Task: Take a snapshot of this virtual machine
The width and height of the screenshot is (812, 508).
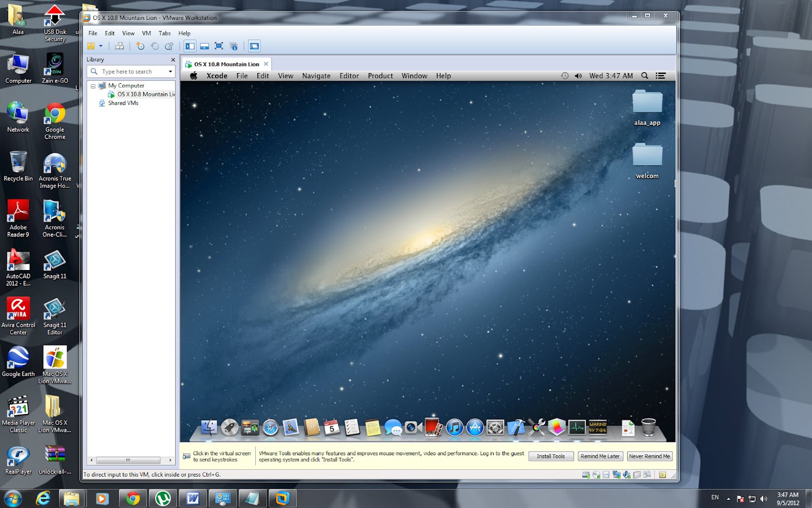Action: tap(141, 46)
